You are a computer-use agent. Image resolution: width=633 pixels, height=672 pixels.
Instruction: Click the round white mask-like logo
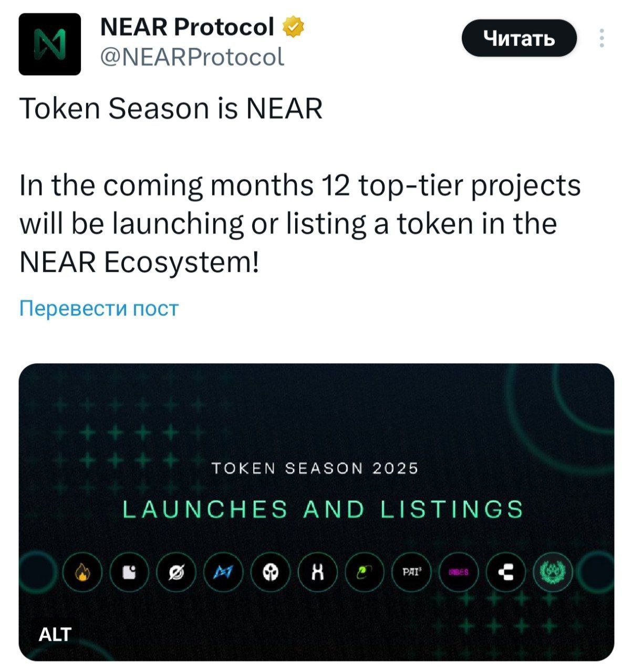270,572
